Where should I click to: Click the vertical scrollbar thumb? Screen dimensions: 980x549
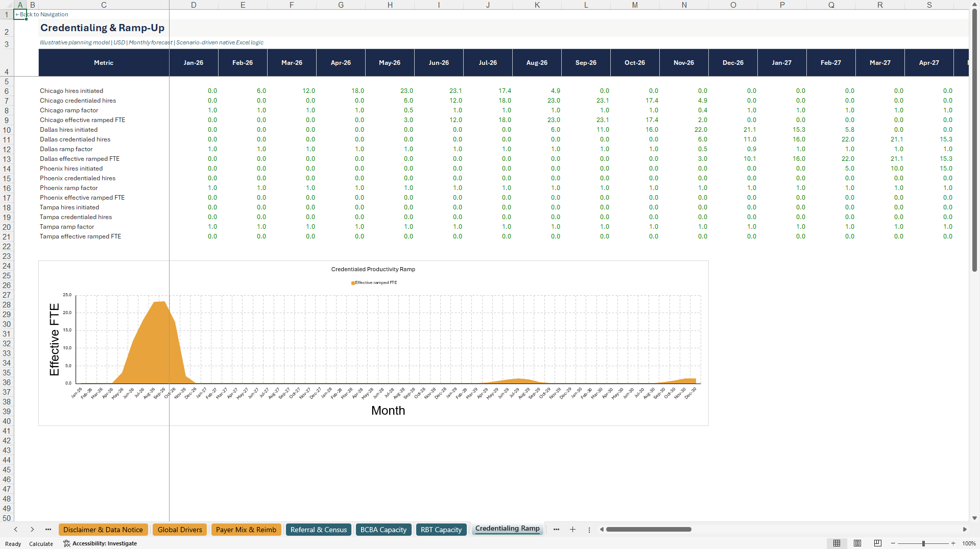pos(974,140)
